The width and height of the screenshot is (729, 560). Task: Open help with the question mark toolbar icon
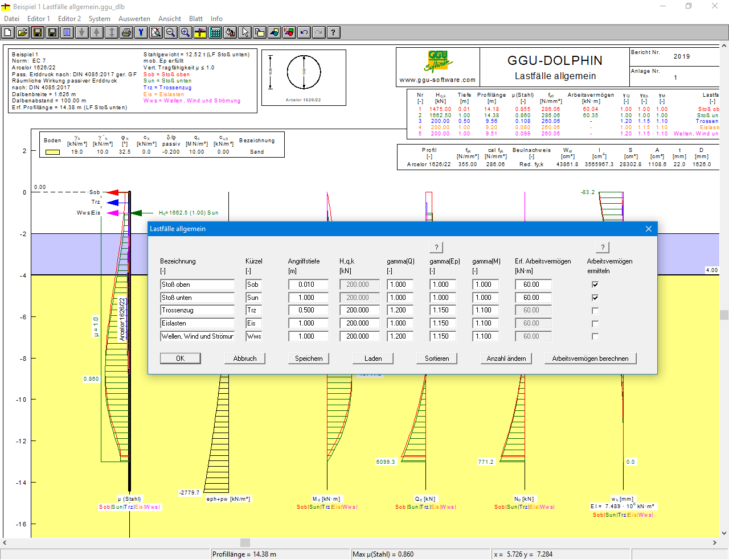[334, 32]
